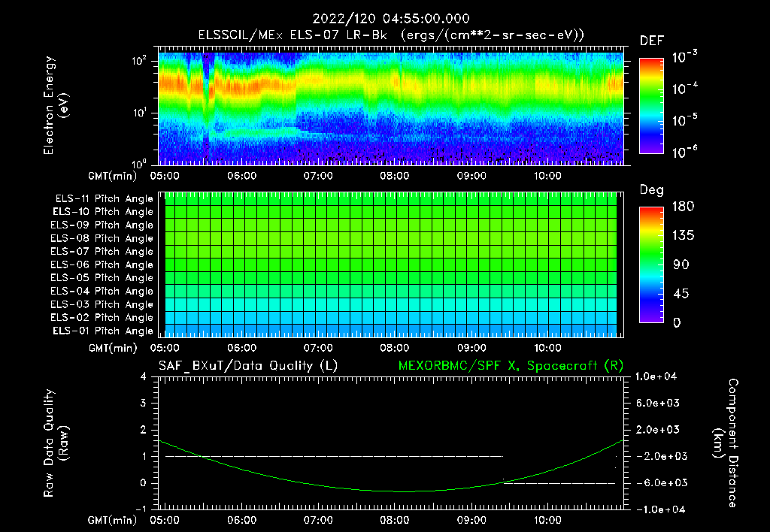770x532 pixels.
Task: Click the Deg label above the pitch angle color bar
Action: click(652, 190)
